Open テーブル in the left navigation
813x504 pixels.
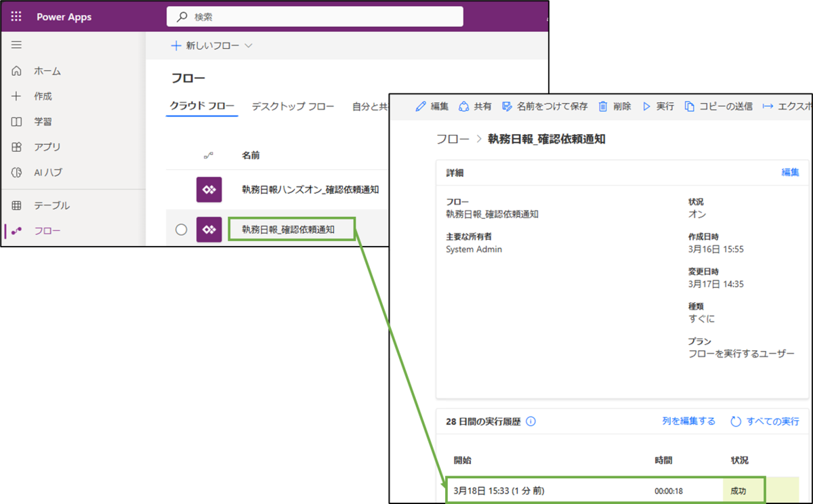coord(52,205)
